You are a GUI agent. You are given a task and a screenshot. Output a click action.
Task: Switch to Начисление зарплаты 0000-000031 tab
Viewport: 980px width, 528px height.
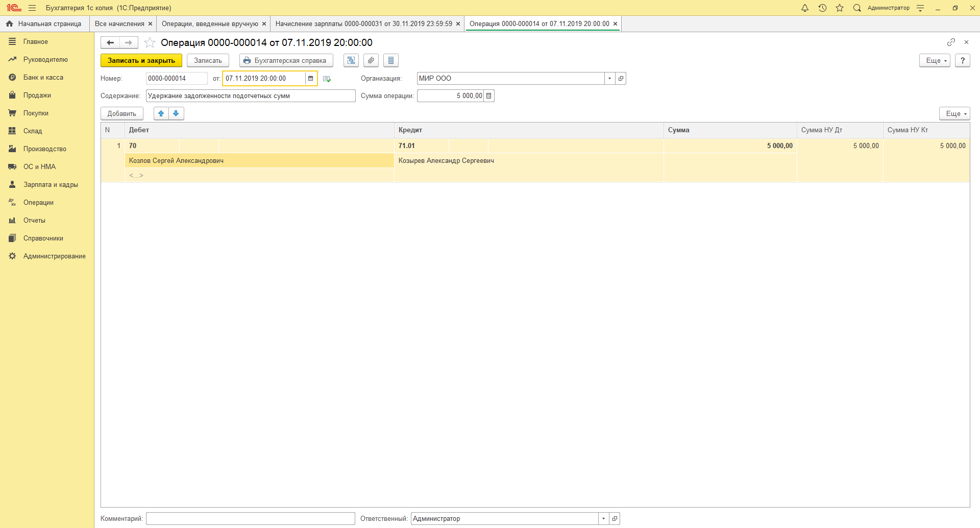pyautogui.click(x=363, y=23)
